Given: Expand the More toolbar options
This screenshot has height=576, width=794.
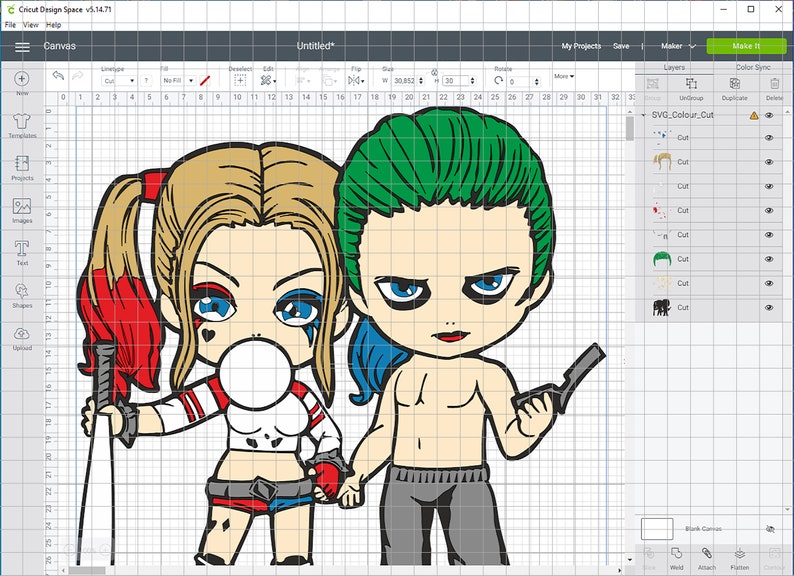Looking at the screenshot, I should 564,76.
